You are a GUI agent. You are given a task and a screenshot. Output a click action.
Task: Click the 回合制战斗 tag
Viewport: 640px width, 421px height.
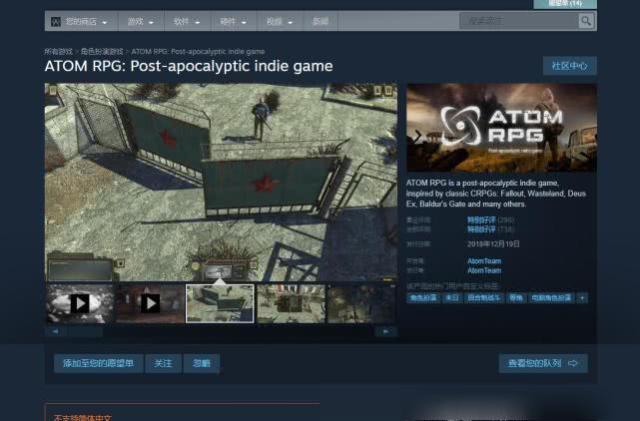click(484, 298)
